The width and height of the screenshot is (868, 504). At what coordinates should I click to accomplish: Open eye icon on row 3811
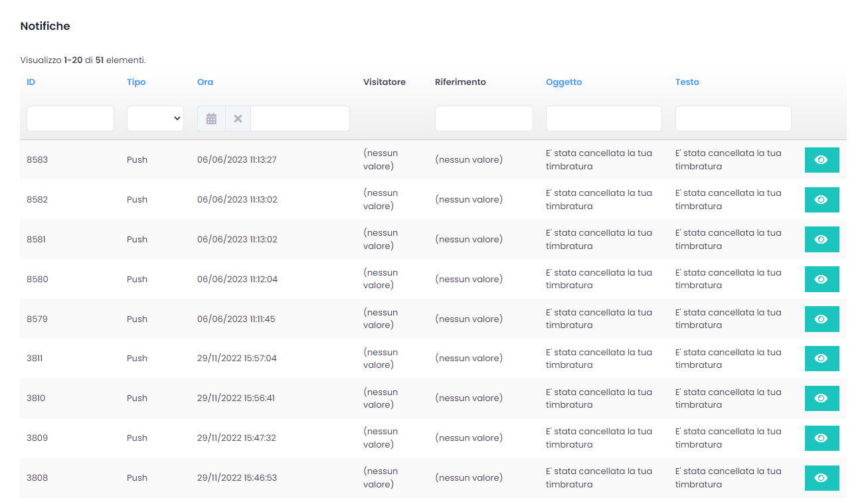(x=822, y=359)
